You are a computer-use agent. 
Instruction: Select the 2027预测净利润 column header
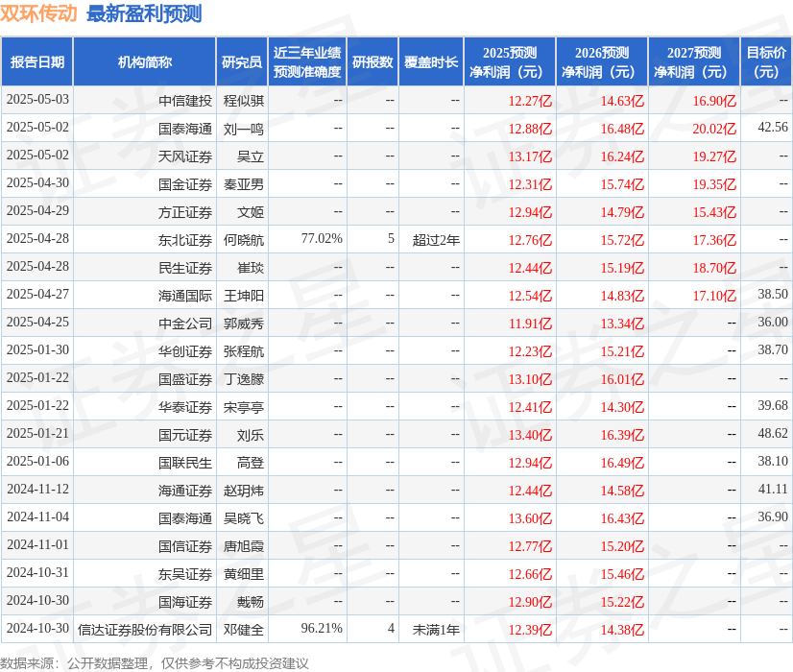(694, 61)
